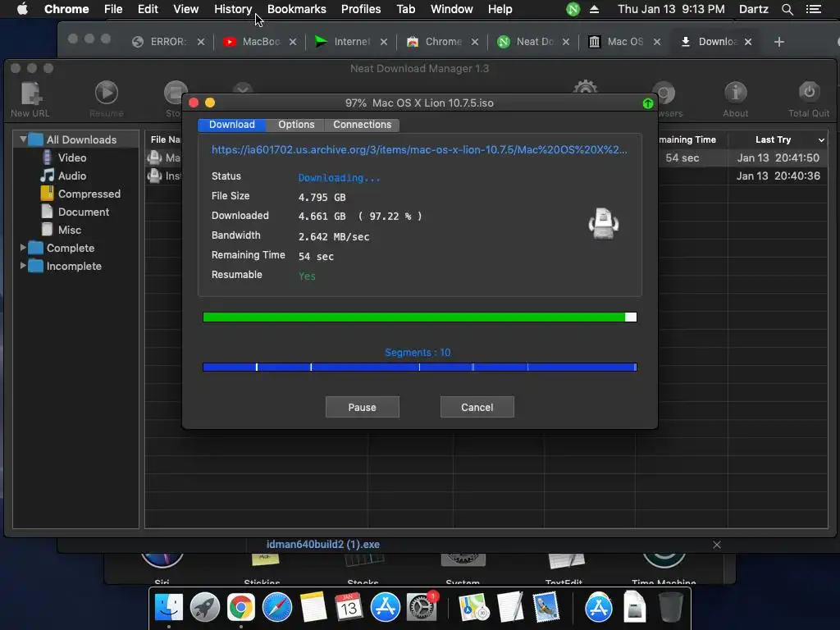Open the archive.org download URL link
Viewport: 840px width, 630px height.
pos(419,150)
